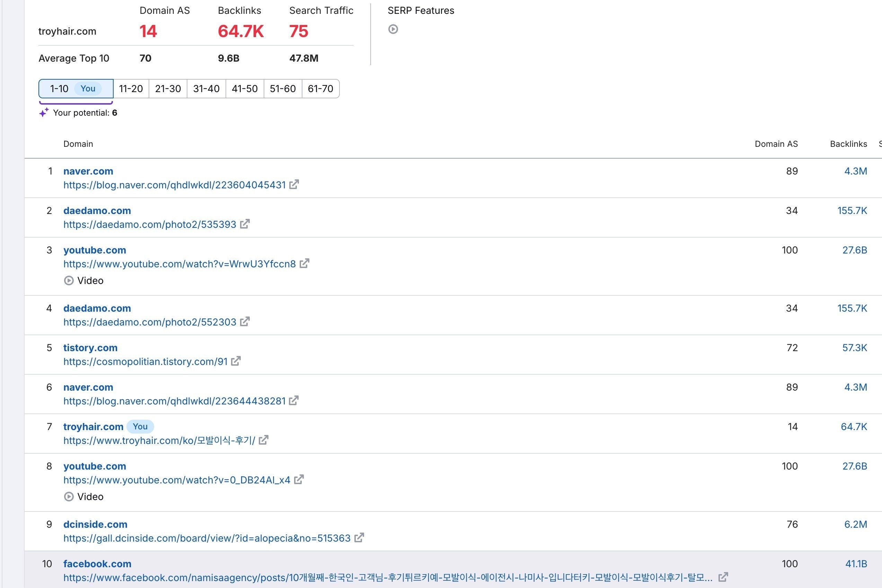The height and width of the screenshot is (588, 882).
Task: Click the tistory.com domain link
Action: pos(90,348)
